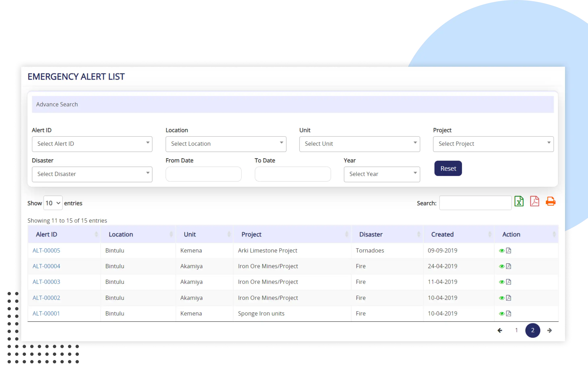View ALT-00001 with the eye icon
Viewport: 588px width, 375px height.
click(502, 314)
